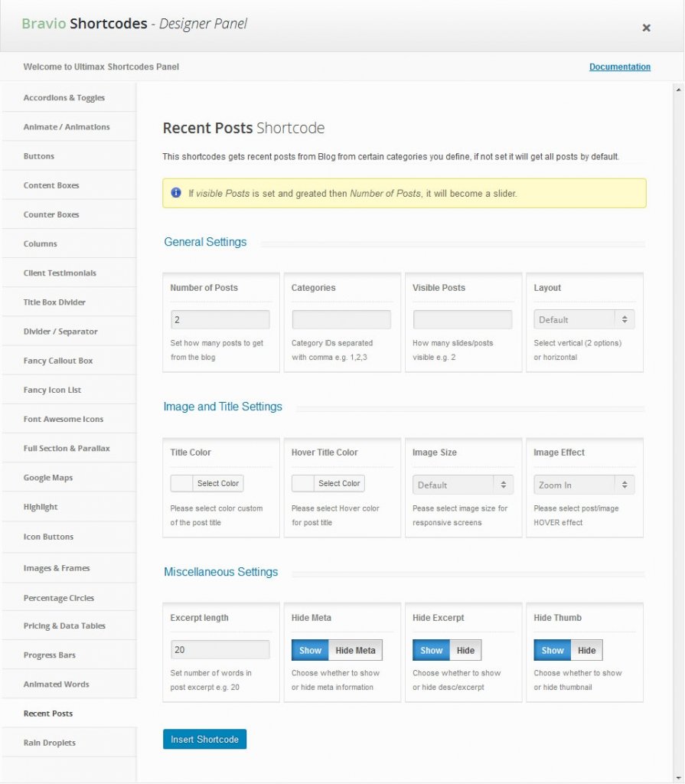Image resolution: width=685 pixels, height=784 pixels.
Task: Click the blue info icon in the notice
Action: (176, 193)
